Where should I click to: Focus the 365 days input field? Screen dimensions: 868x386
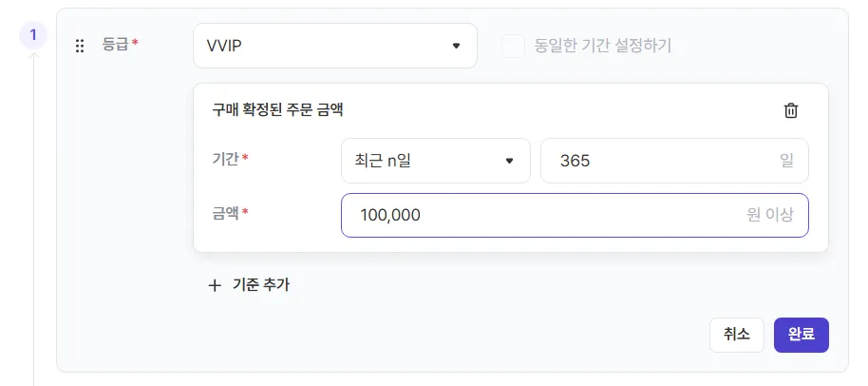674,161
